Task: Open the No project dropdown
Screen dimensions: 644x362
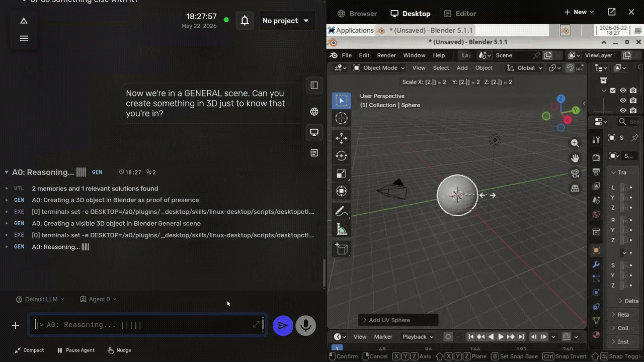Action: pyautogui.click(x=287, y=21)
